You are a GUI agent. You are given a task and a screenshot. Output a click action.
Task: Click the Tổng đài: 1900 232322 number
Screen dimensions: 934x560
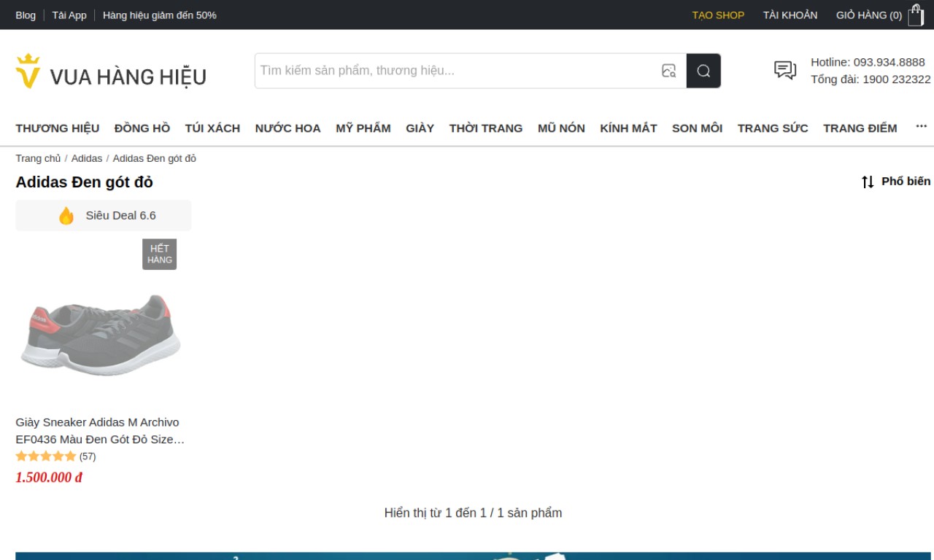pos(871,79)
